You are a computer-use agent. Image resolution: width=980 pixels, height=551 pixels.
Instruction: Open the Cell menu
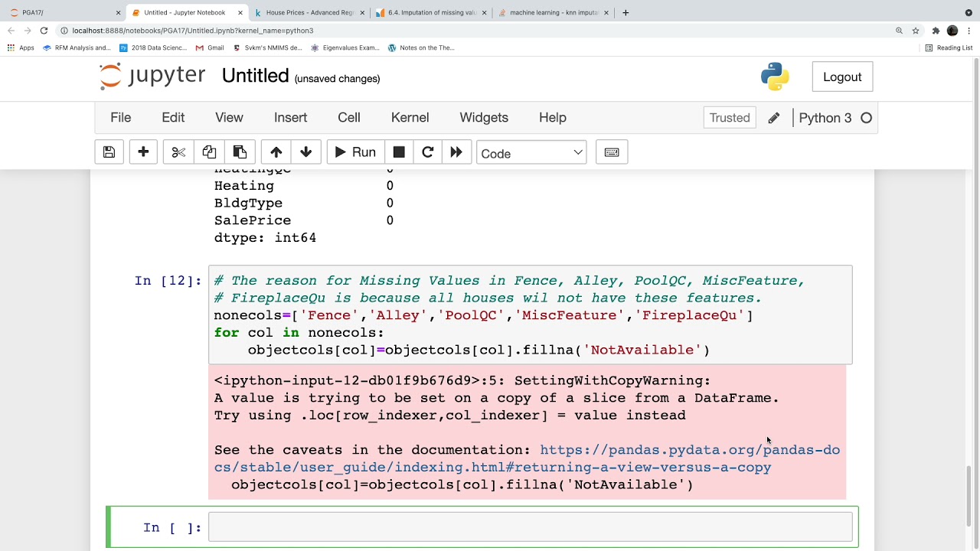point(349,118)
